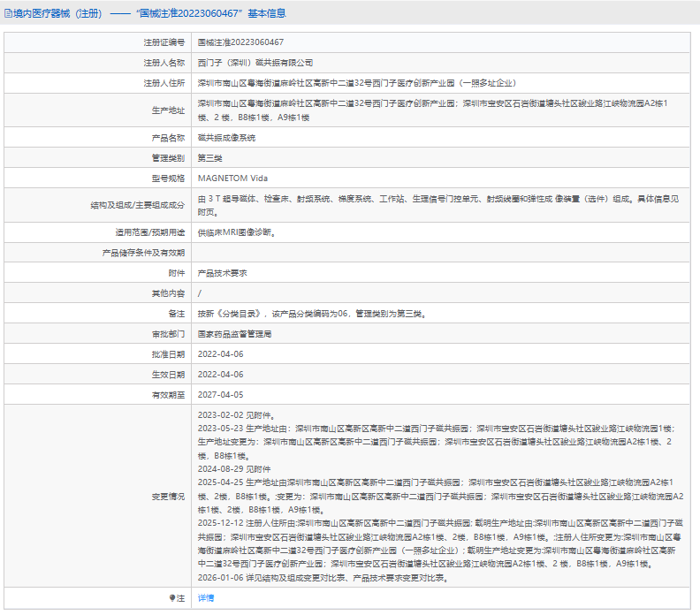Click the 结构及组成/主要组成成分 label
This screenshot has height=615, width=700.
click(138, 205)
